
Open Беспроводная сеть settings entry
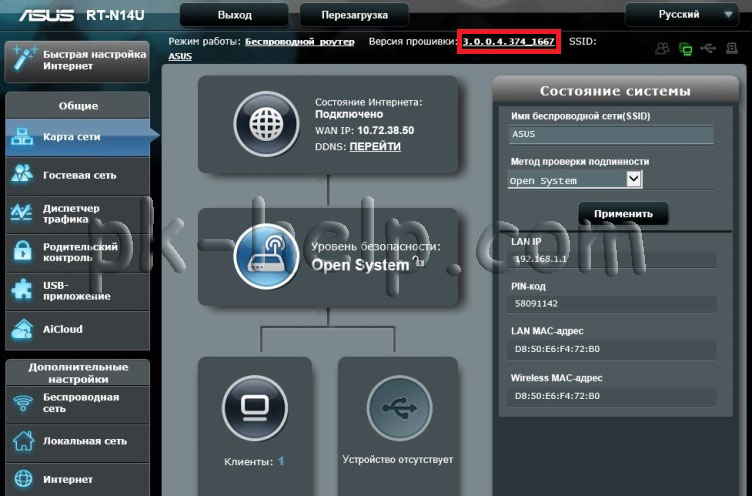pos(78,403)
